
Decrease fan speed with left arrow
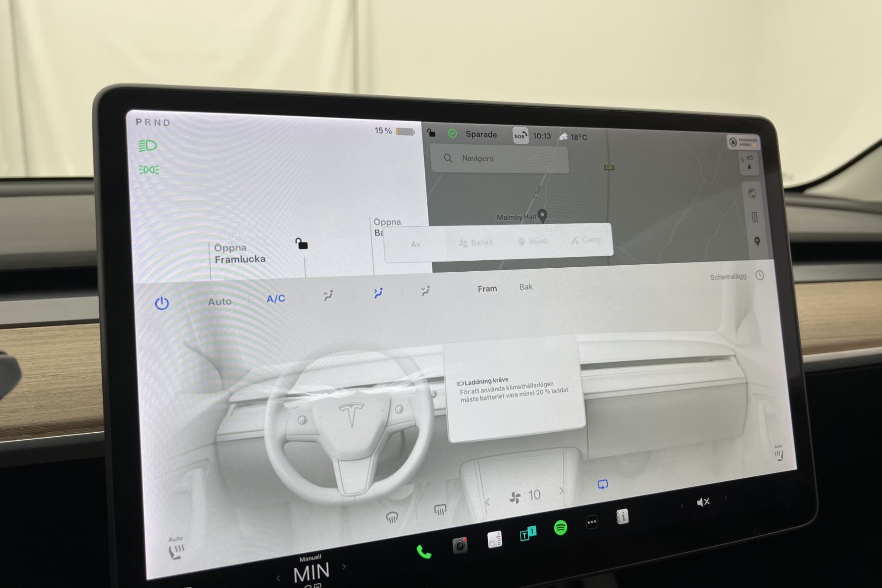coord(487,502)
